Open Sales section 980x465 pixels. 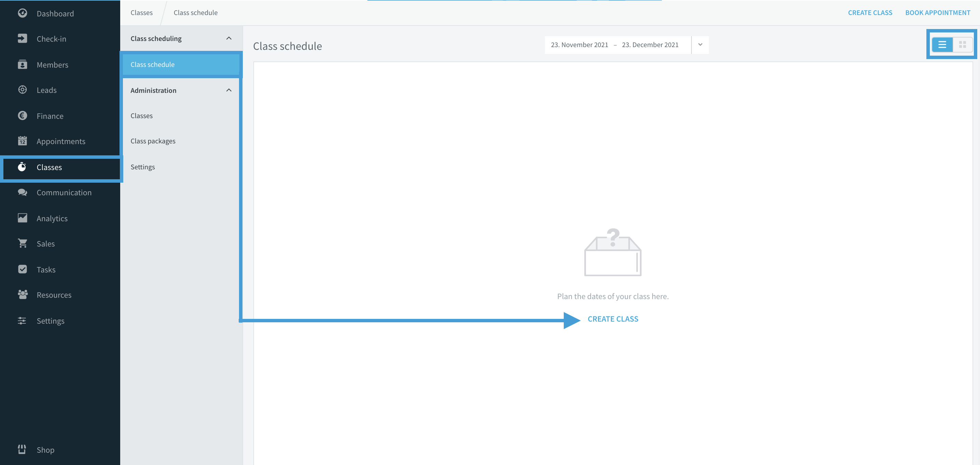click(x=46, y=244)
